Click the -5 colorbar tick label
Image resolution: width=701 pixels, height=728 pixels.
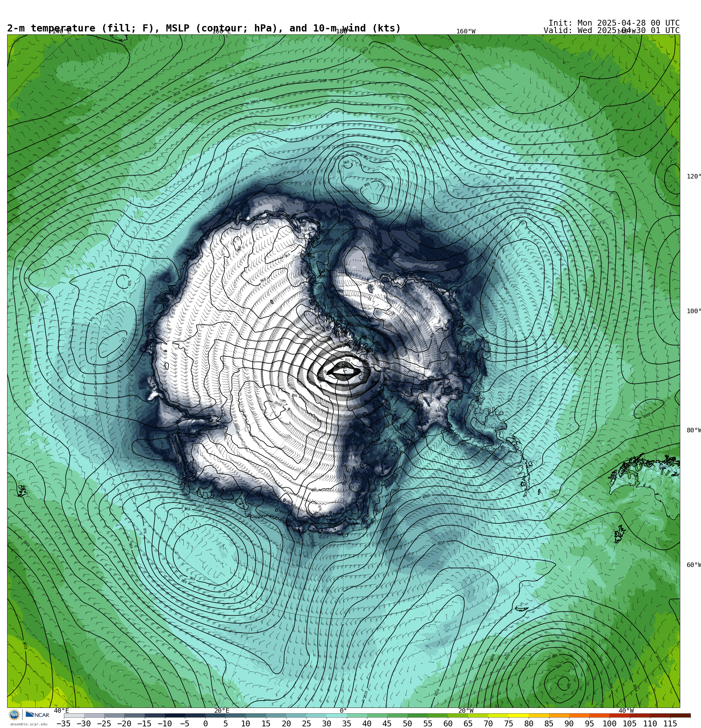pos(185,723)
